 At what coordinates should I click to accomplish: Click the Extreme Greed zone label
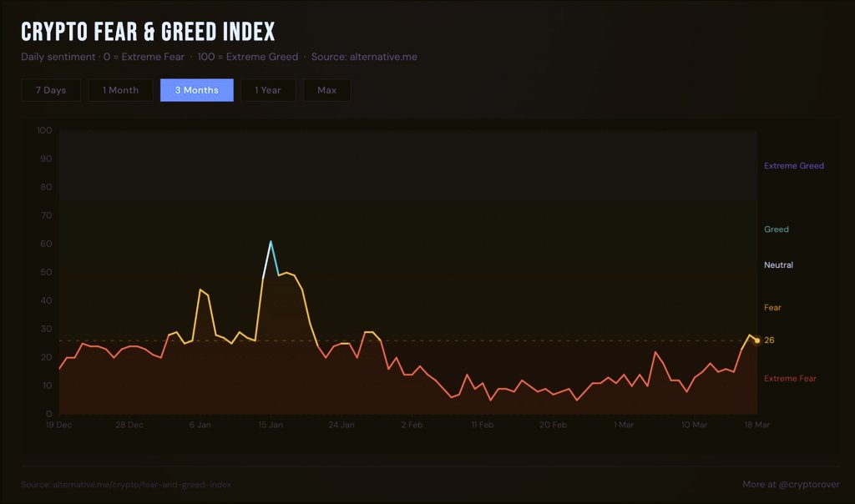pyautogui.click(x=794, y=166)
